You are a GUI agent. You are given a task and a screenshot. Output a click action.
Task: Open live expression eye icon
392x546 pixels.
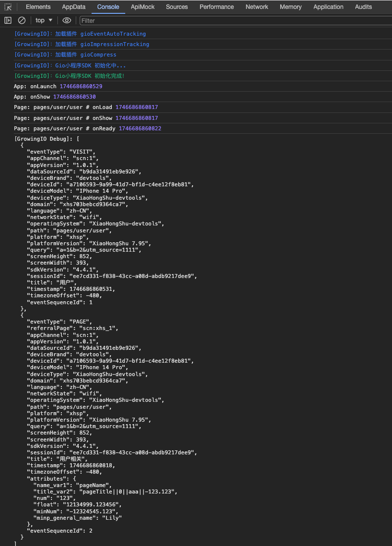(66, 20)
